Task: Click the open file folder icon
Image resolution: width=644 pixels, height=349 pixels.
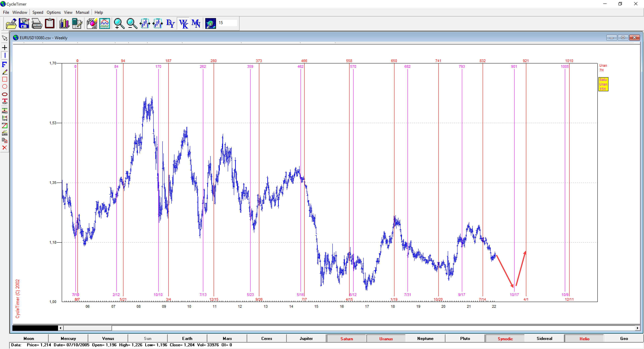Action: [x=11, y=23]
